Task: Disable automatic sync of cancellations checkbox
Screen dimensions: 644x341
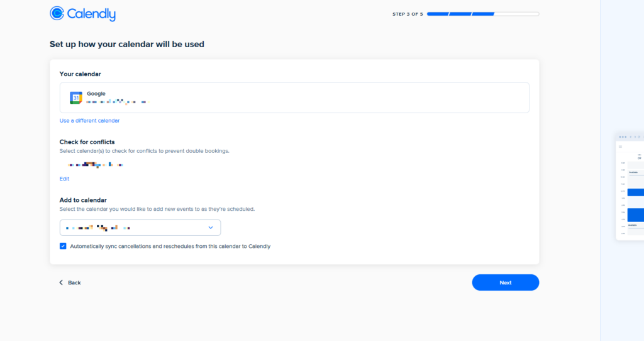Action: [63, 246]
